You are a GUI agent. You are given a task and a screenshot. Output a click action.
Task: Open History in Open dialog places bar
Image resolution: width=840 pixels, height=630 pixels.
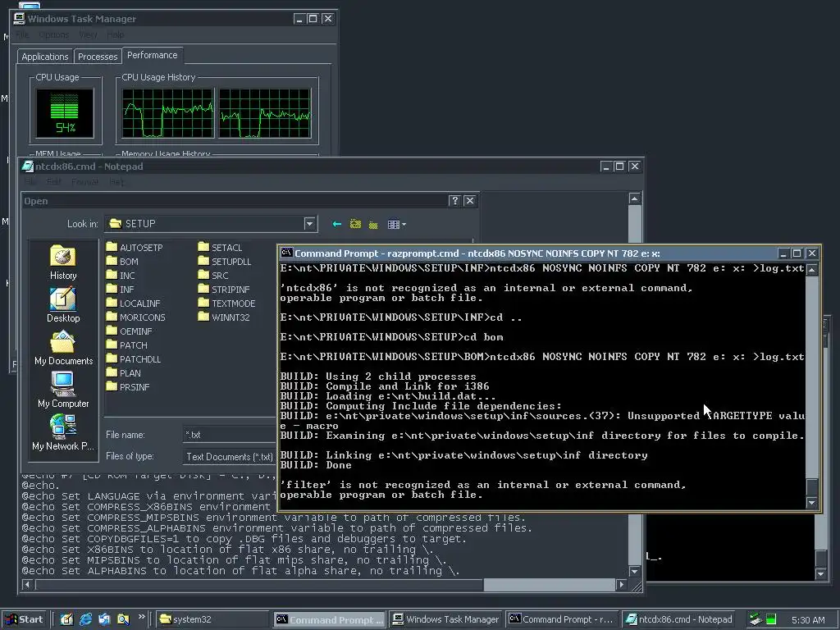click(x=63, y=262)
